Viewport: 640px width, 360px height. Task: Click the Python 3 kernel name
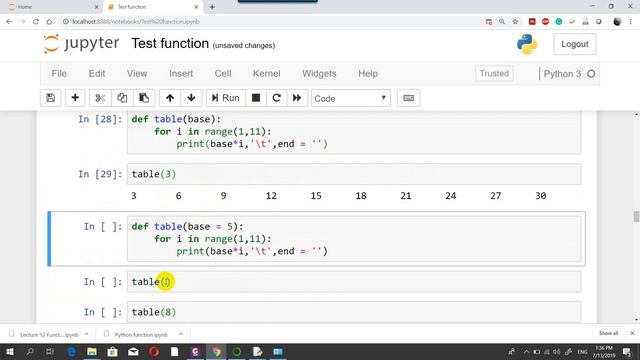point(562,74)
